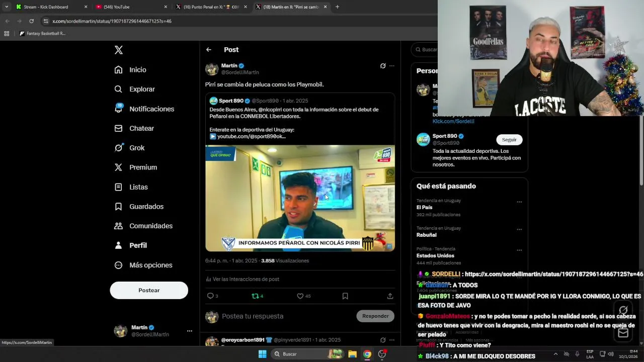Open Perfil person icon
The image size is (644, 362).
pyautogui.click(x=118, y=245)
